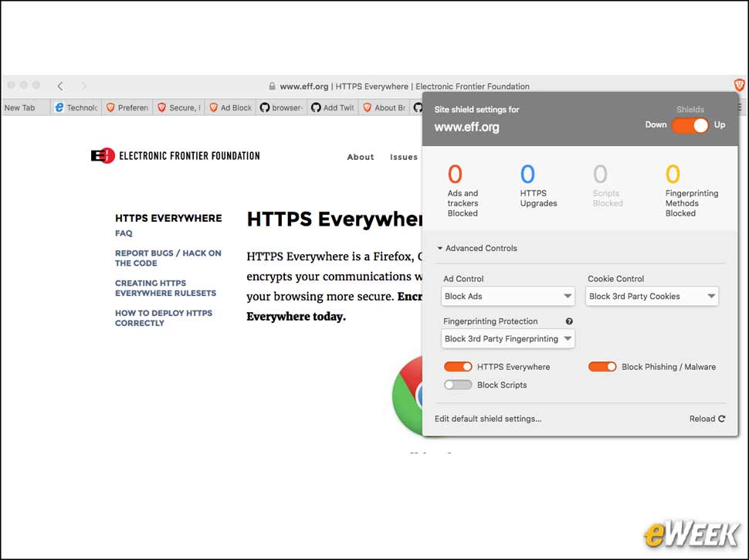
Task: Switch to the About Br tab
Action: tap(385, 107)
